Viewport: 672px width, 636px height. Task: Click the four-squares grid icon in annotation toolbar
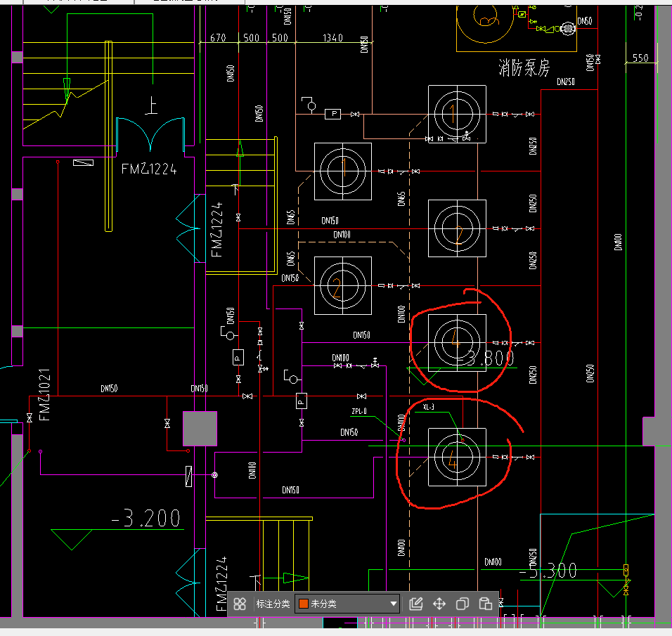(x=240, y=604)
